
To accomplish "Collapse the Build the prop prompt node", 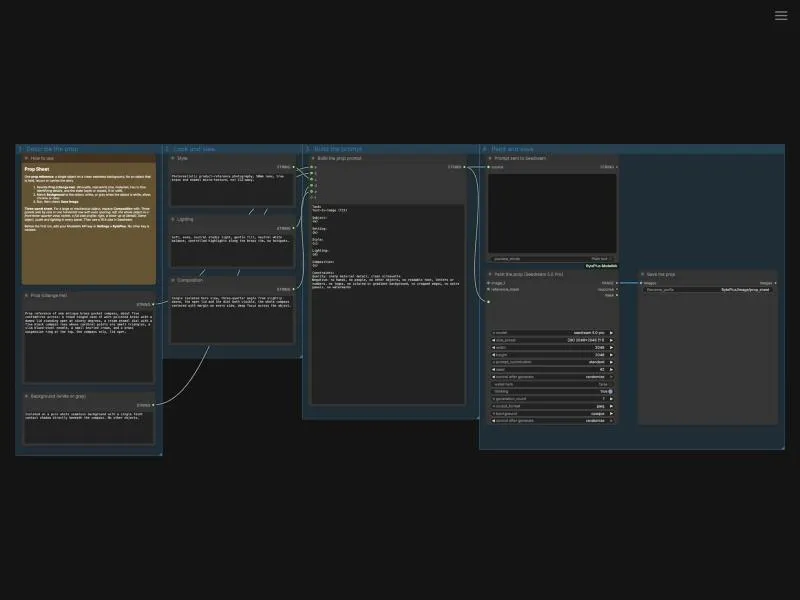I will click(313, 158).
